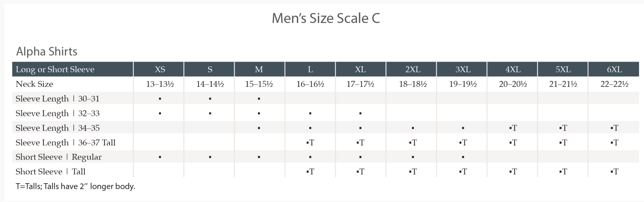This screenshot has width=644, height=202.
Task: Click the XS column header
Action: coord(160,69)
